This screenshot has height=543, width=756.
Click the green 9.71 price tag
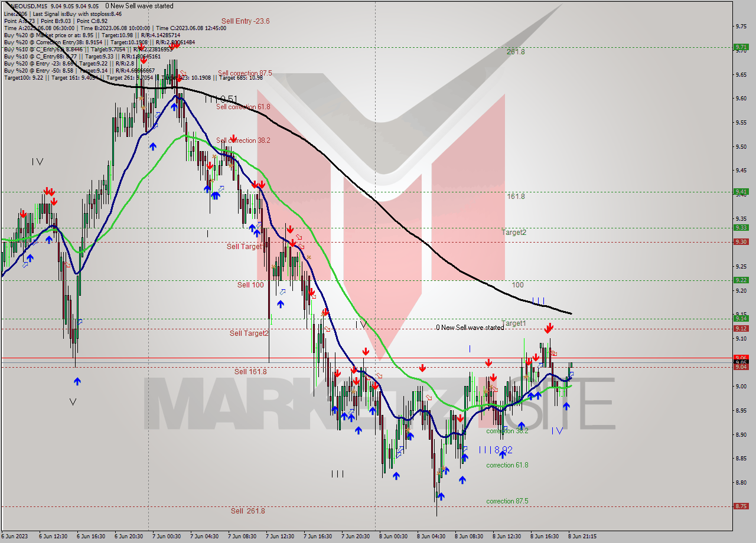click(x=741, y=47)
